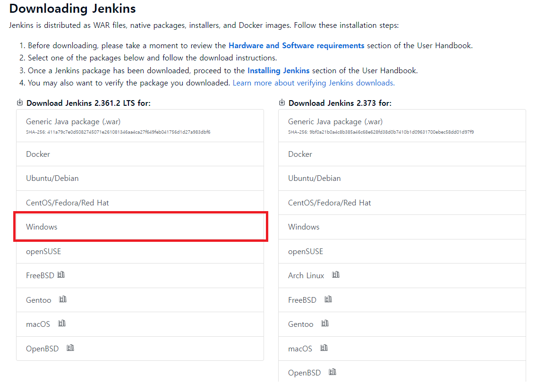This screenshot has width=537, height=392.
Task: Open CentOS/Fedora/Red Hat for LTS
Action: 140,203
